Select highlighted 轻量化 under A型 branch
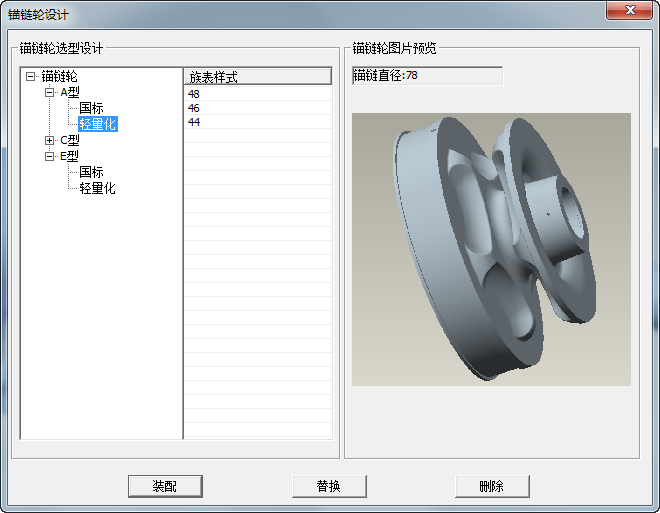 click(97, 124)
